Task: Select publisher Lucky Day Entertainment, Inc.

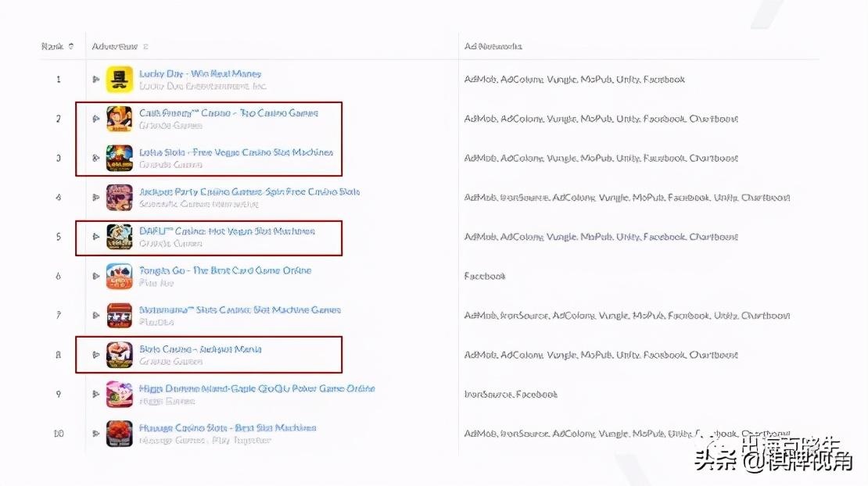Action: click(203, 86)
